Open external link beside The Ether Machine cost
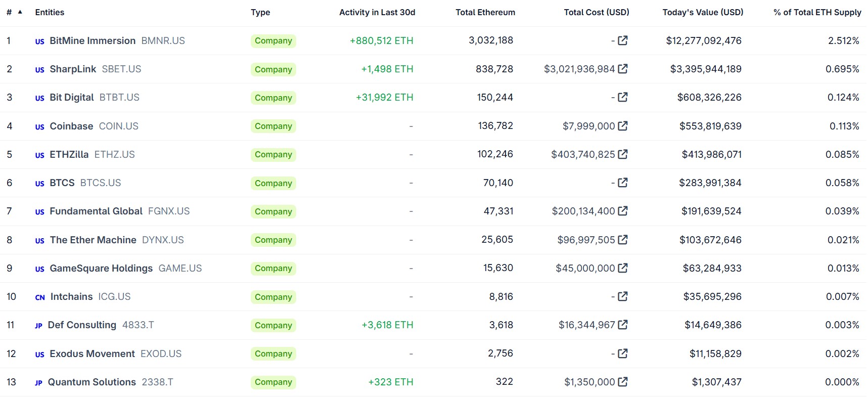Viewport: 868px width, 398px height. pyautogui.click(x=623, y=239)
